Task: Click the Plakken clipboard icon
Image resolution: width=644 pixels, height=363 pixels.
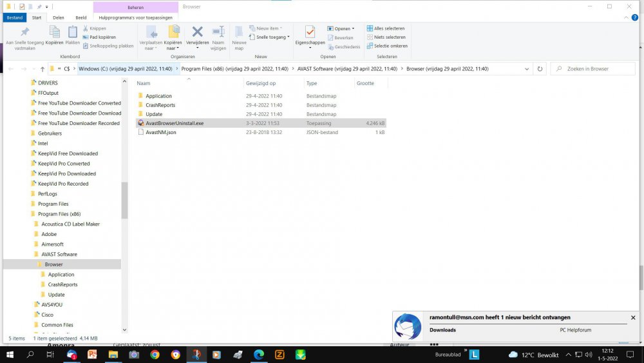Action: [x=73, y=33]
